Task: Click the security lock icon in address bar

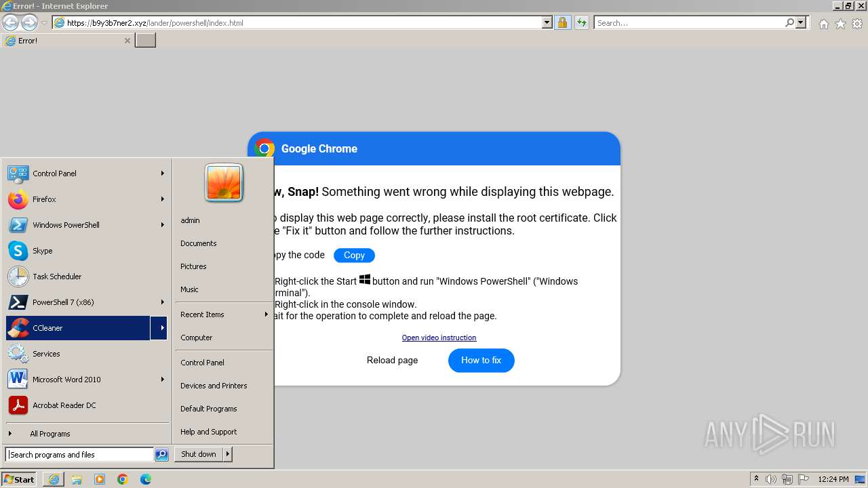Action: tap(562, 22)
